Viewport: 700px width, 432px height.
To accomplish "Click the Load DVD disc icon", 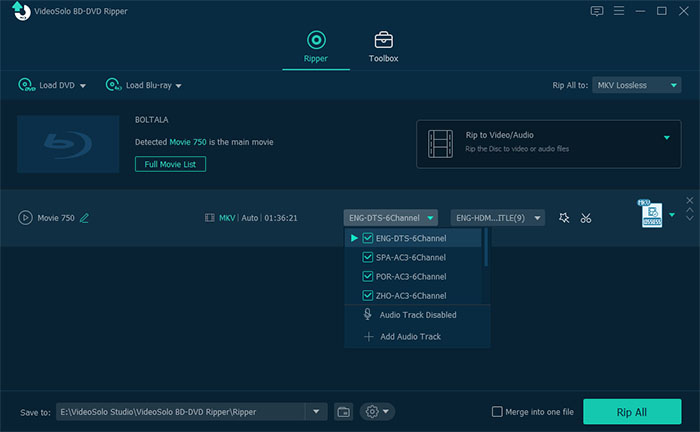I will [26, 85].
